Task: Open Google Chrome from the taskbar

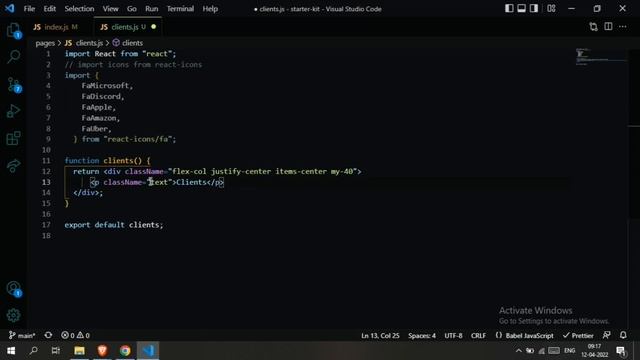Action: pos(125,351)
